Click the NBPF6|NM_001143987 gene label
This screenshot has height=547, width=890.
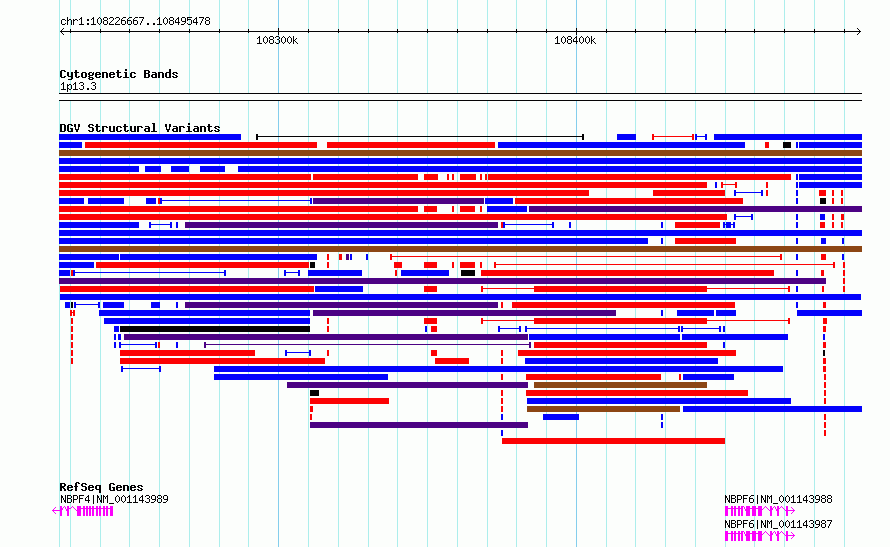[x=778, y=524]
